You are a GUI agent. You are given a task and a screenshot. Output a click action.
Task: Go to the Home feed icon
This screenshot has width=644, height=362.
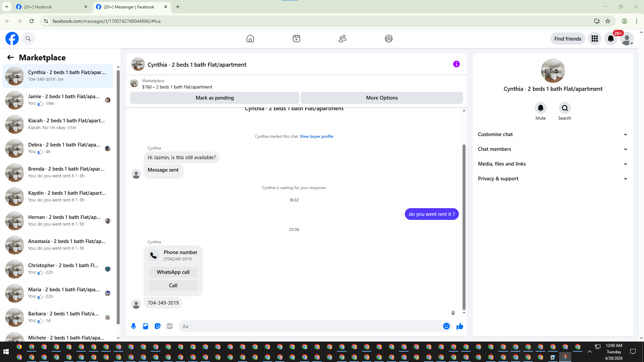coord(250,39)
